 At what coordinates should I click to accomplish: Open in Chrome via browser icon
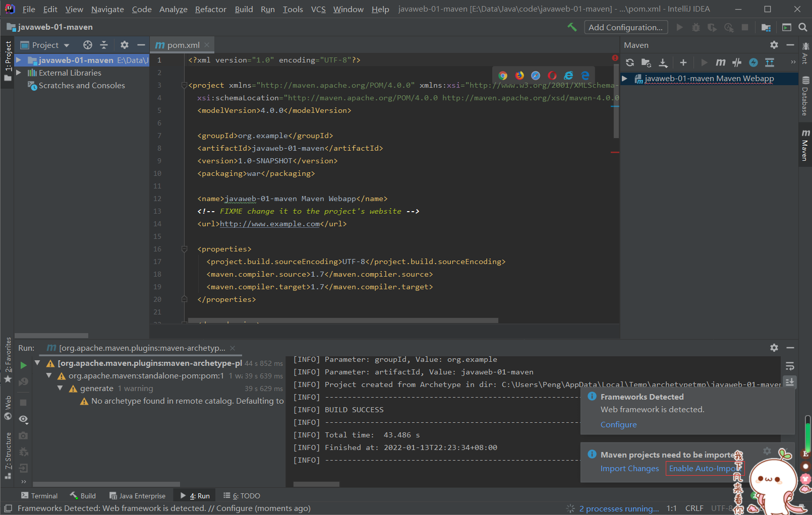point(503,76)
